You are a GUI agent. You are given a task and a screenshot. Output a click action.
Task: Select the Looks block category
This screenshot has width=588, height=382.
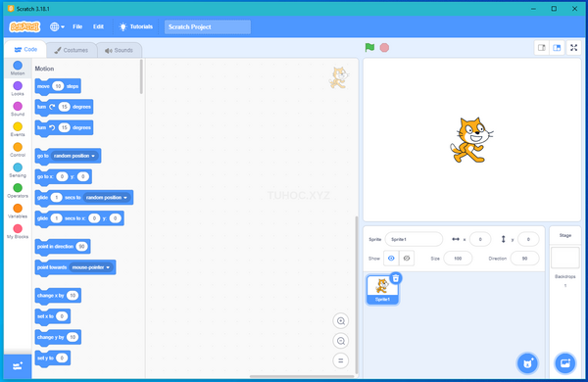click(x=18, y=88)
